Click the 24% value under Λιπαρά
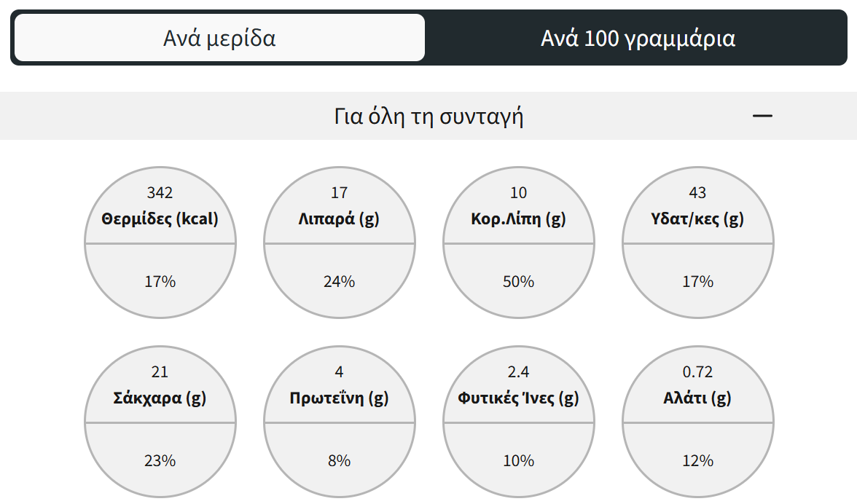The height and width of the screenshot is (504, 857). coord(339,281)
